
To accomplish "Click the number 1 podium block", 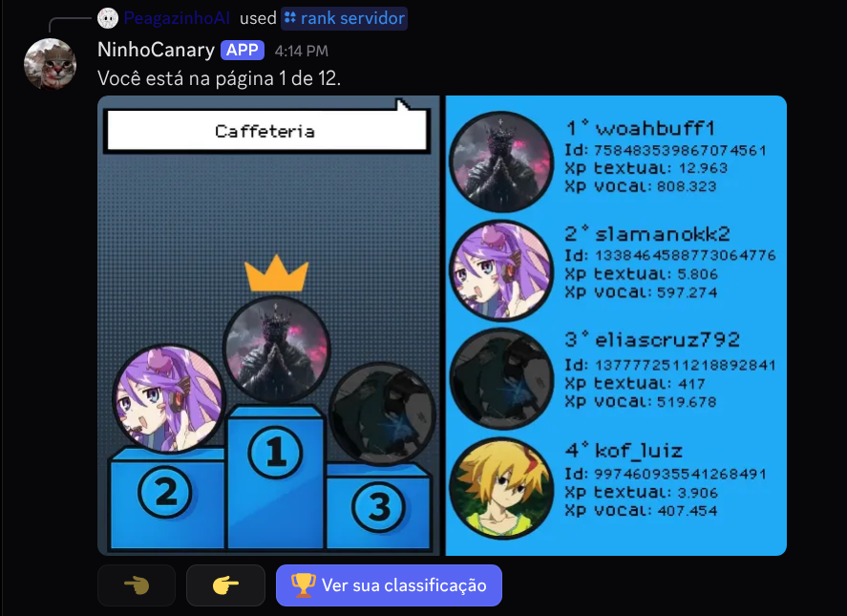I will pyautogui.click(x=276, y=478).
